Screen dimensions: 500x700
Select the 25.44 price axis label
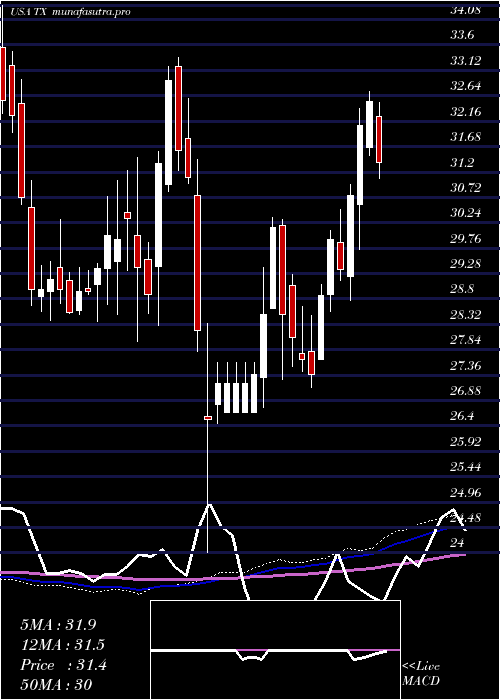tap(465, 468)
